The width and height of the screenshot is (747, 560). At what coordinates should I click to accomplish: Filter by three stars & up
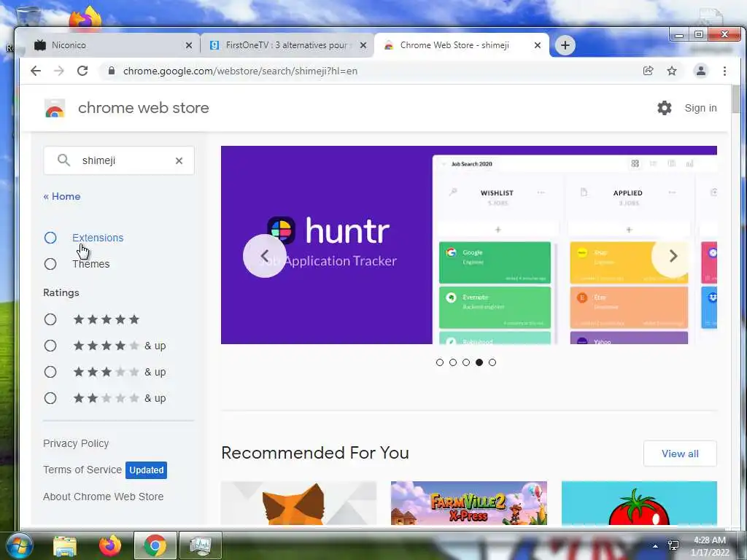click(50, 372)
